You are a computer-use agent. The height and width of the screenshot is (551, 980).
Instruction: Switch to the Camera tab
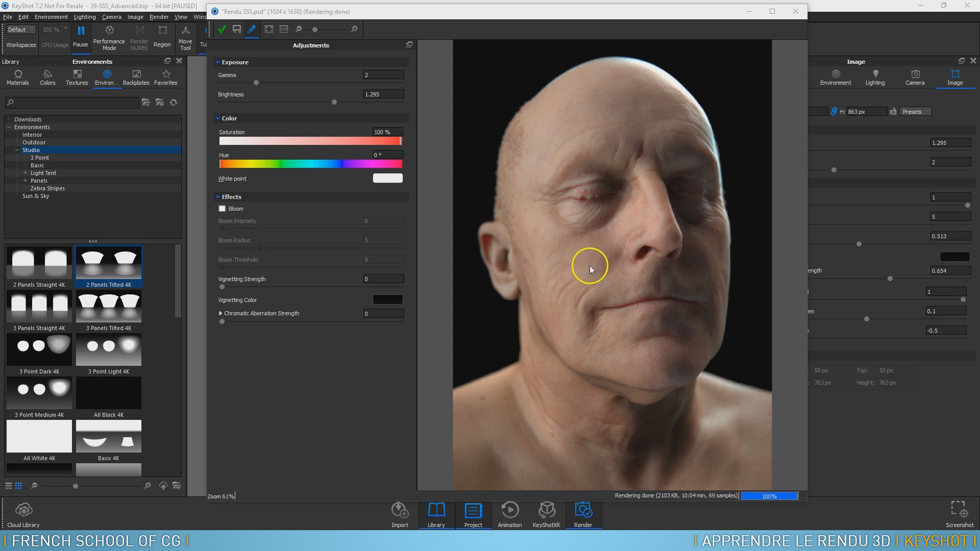[915, 77]
